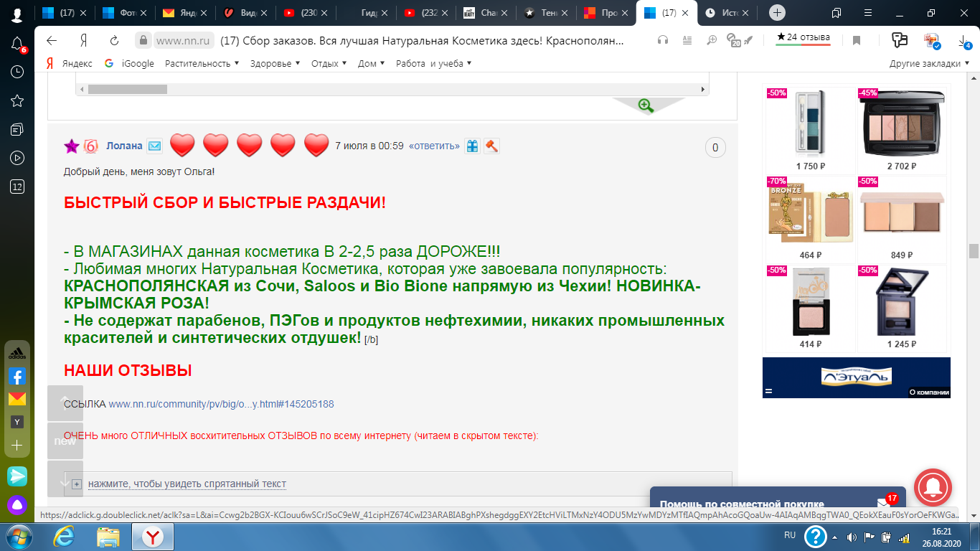Click нажмите, чтобы увидеть спрятанный текст
980x551 pixels.
tap(187, 484)
